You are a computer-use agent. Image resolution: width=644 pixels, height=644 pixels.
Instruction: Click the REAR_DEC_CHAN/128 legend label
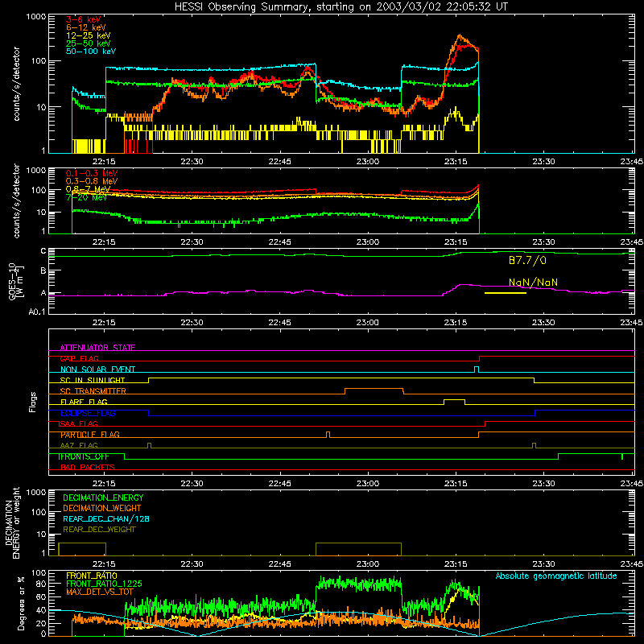[x=106, y=518]
